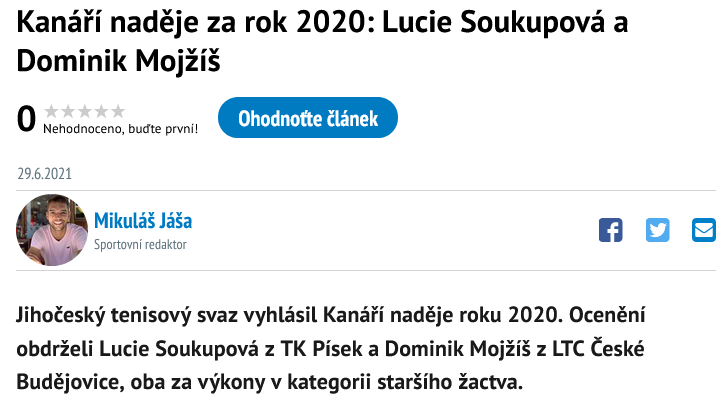Click Dominik Mojžíš in the headline
722x398 pixels.
pos(118,61)
